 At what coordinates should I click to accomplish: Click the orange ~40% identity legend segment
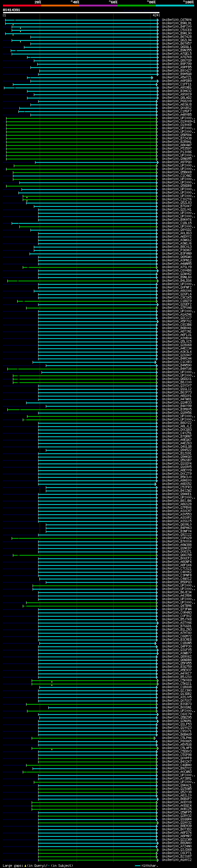pyautogui.click(x=60, y=6)
